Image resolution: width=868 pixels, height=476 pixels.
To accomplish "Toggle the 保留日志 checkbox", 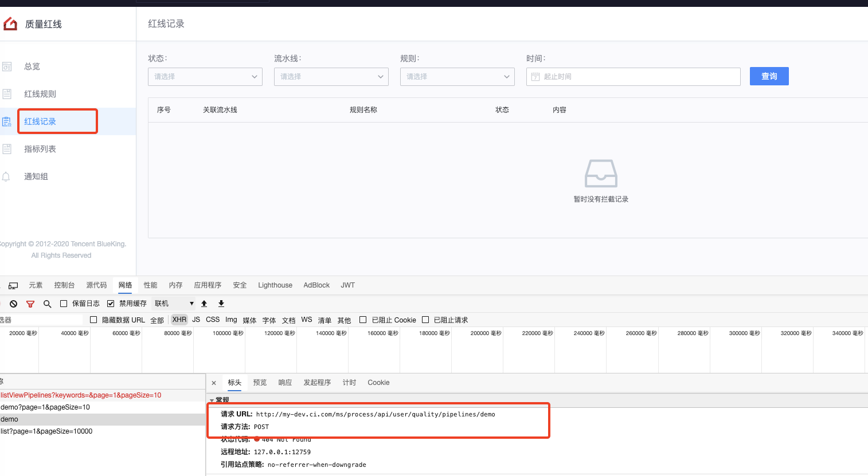I will (x=64, y=304).
